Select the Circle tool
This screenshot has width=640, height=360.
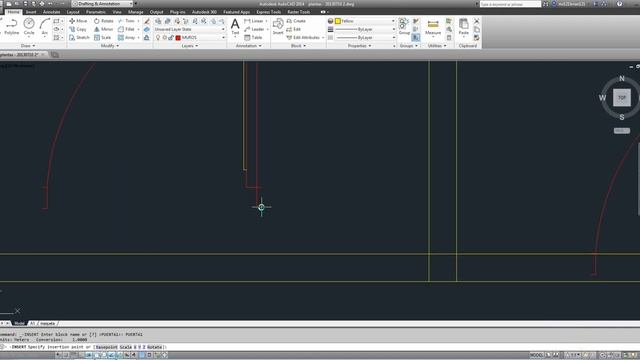point(29,27)
